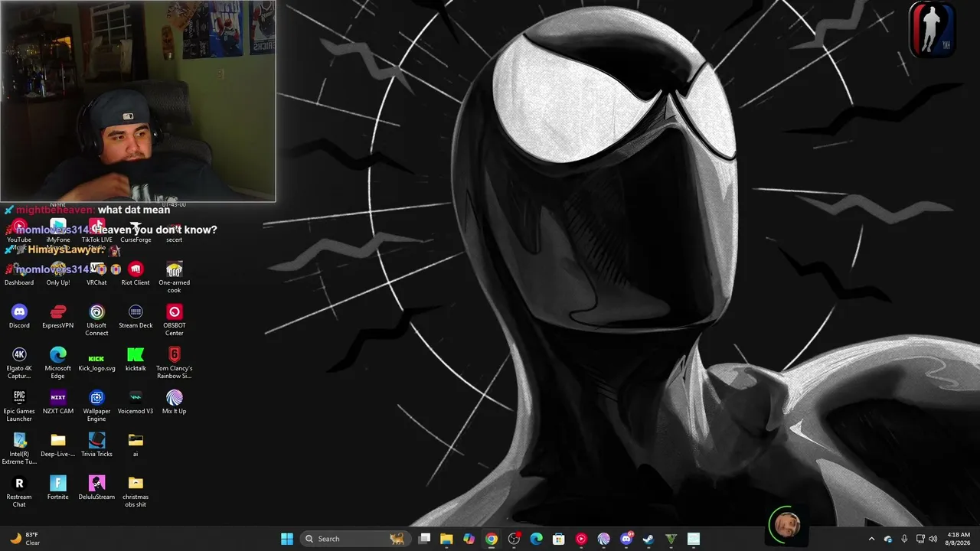Image resolution: width=980 pixels, height=551 pixels.
Task: Select the VRChat desktop shortcut
Action: click(x=96, y=273)
